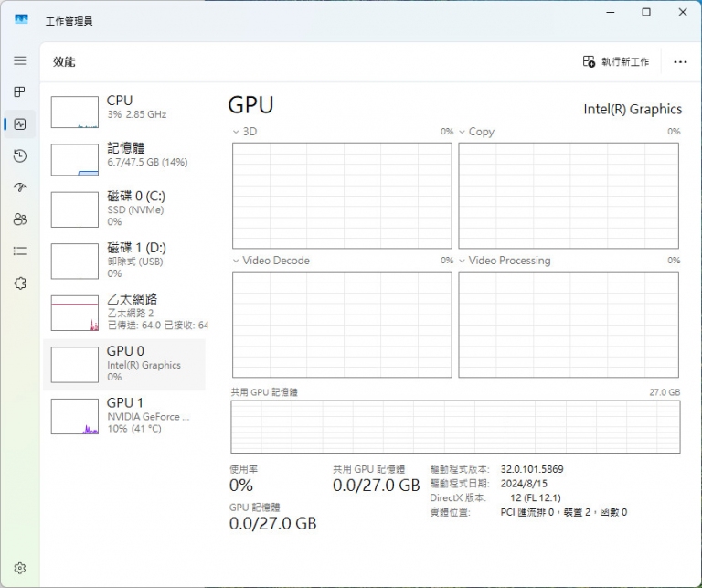Screen dimensions: 702x588
Task: Click the Copy engine graph
Action: click(x=569, y=196)
